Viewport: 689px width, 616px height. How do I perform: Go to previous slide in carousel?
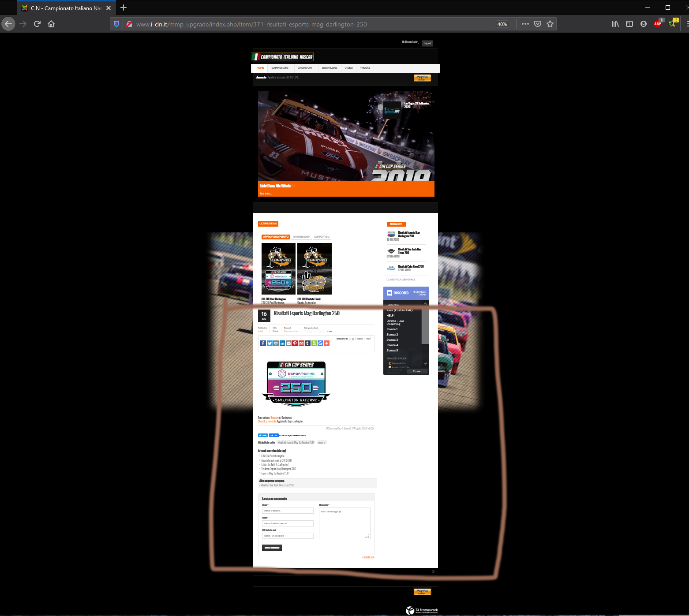point(264,141)
